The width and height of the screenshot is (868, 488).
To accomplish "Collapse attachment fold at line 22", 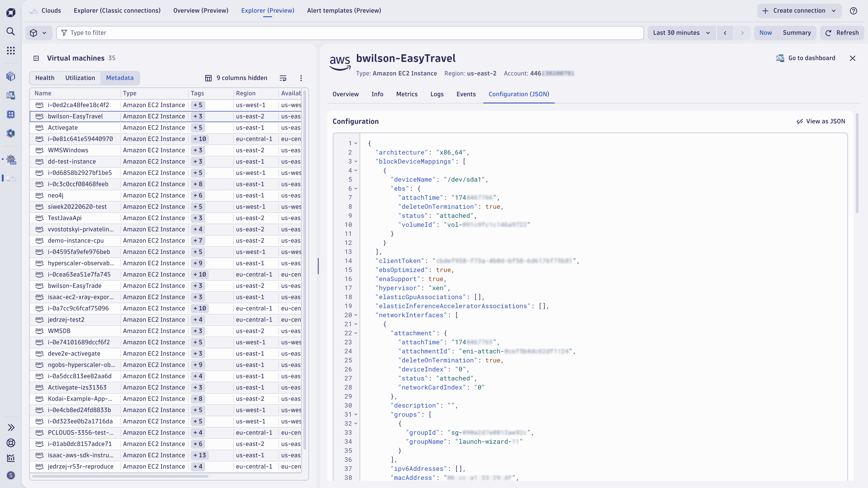I will 356,333.
